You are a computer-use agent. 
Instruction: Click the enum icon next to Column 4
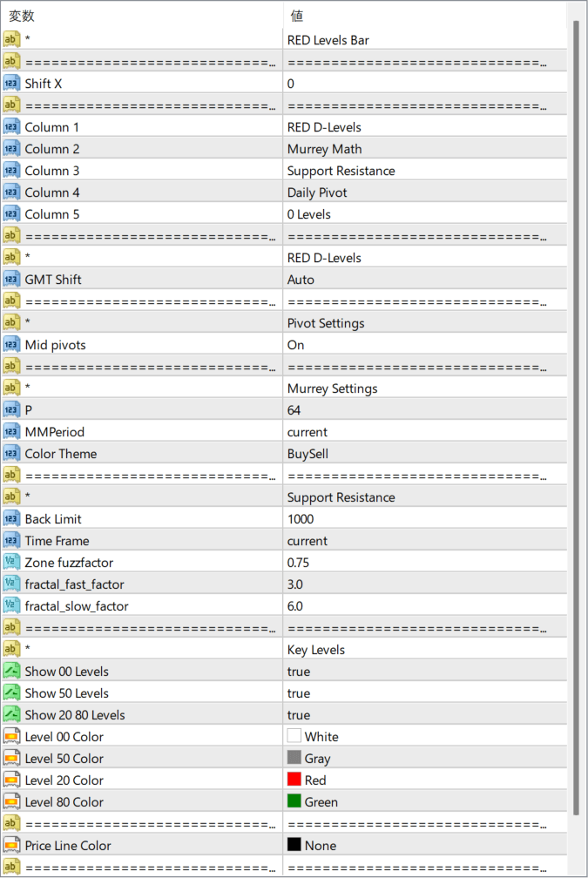[11, 192]
